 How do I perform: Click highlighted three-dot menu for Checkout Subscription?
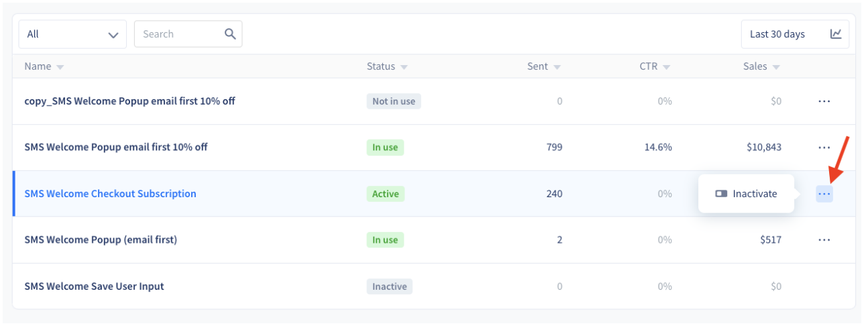[824, 194]
